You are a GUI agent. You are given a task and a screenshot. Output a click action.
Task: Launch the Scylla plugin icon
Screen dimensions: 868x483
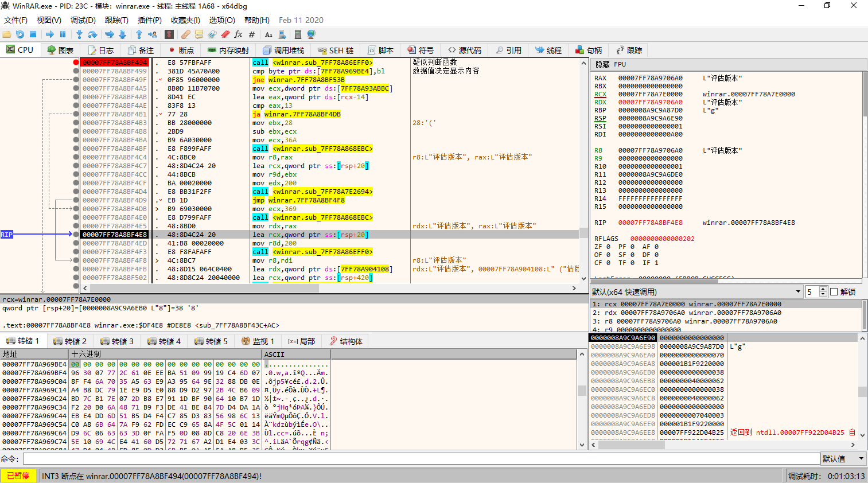click(169, 34)
